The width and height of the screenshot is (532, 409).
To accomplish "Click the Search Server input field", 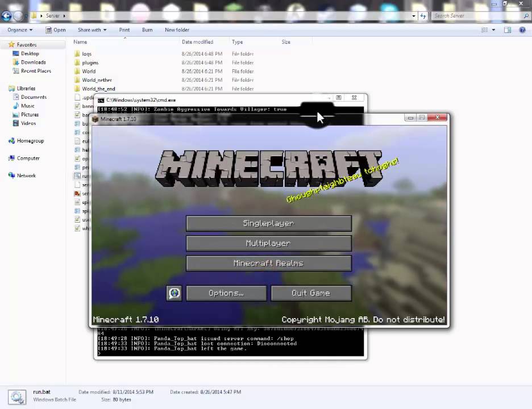I will (x=478, y=15).
